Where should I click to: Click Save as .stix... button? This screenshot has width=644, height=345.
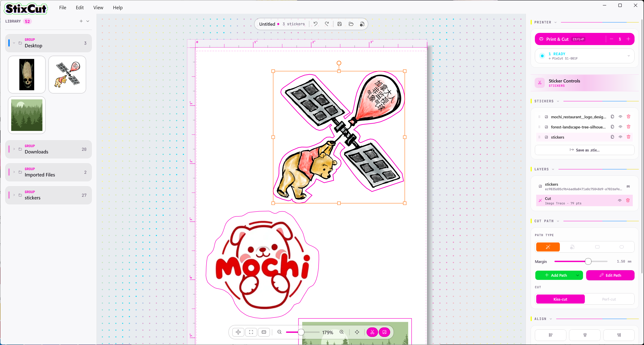point(585,150)
